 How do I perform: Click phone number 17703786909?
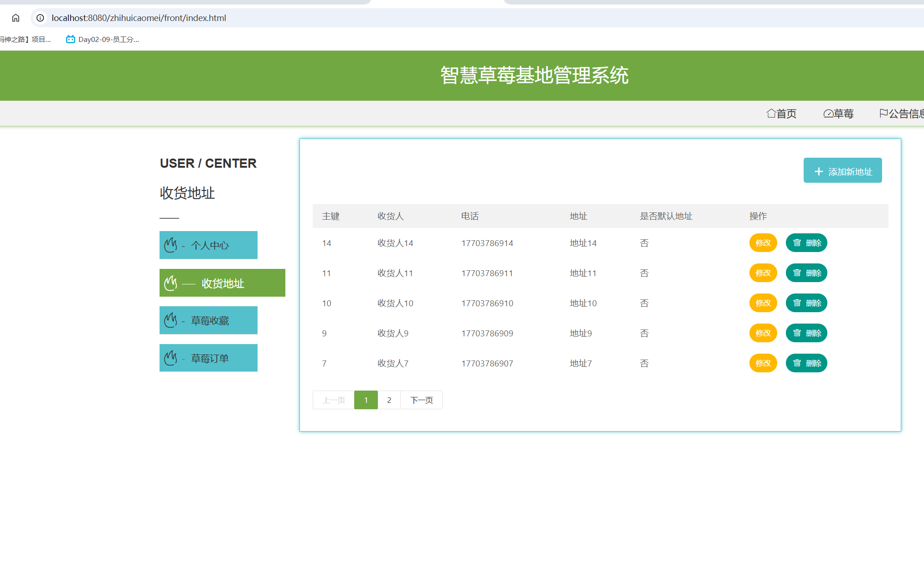(x=487, y=333)
